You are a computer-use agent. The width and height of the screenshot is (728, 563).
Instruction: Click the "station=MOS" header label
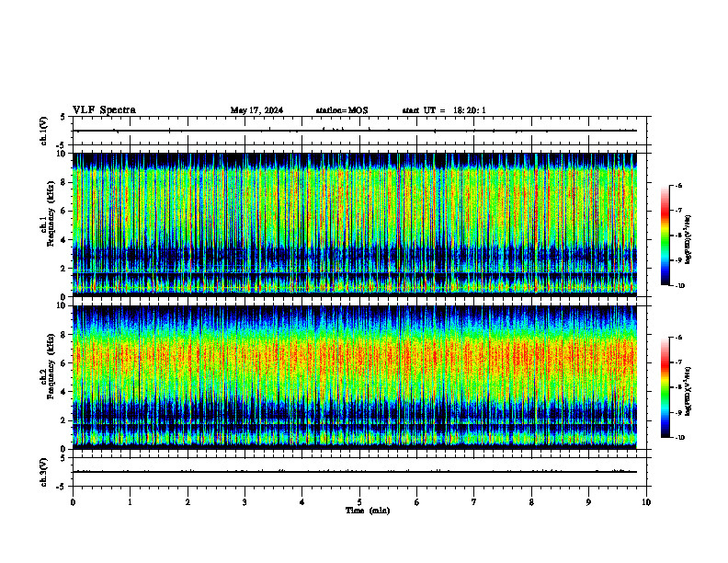[342, 110]
